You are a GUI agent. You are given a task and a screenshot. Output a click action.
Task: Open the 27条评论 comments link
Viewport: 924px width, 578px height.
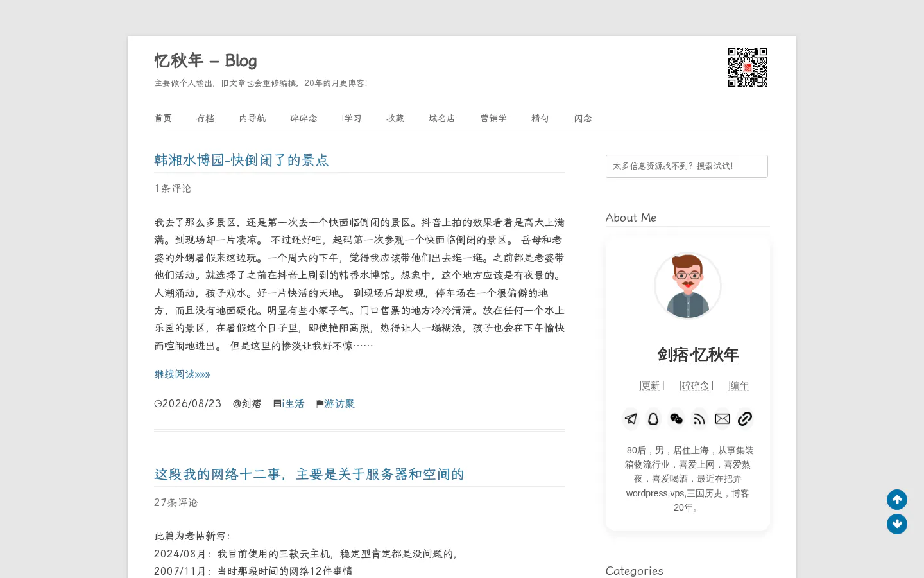[176, 502]
